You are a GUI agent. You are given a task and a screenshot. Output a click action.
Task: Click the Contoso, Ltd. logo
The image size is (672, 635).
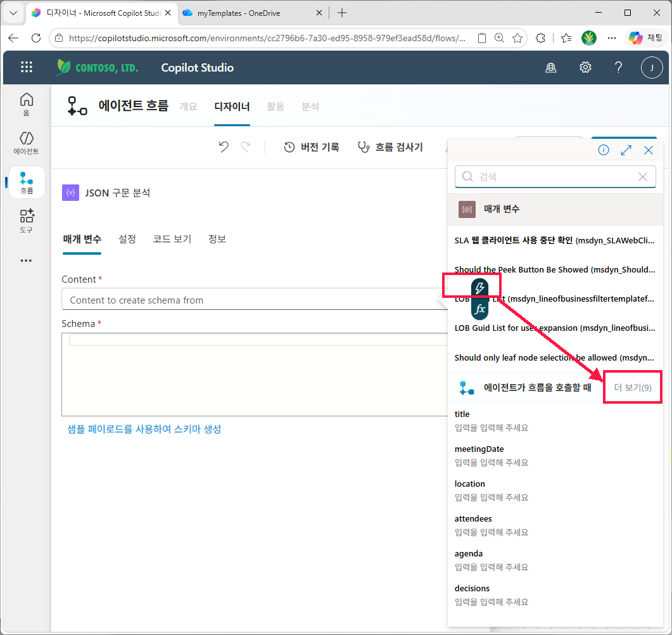(x=98, y=67)
